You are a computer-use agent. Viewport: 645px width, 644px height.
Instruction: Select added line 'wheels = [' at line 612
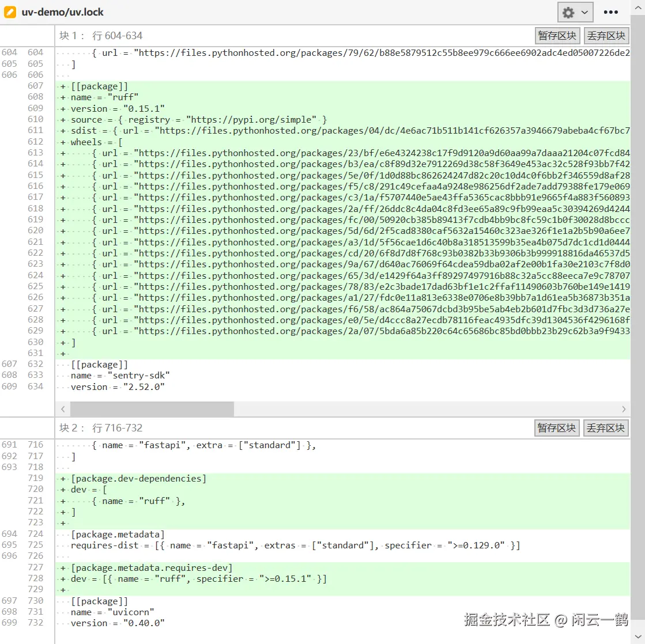coord(342,142)
